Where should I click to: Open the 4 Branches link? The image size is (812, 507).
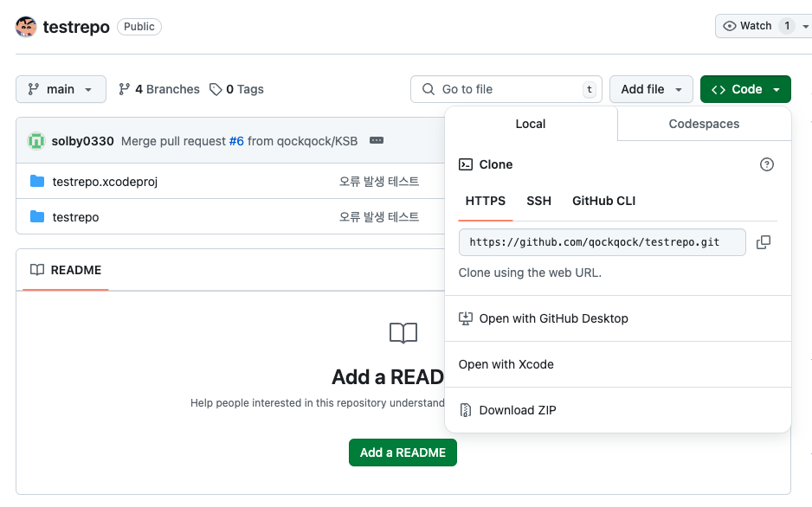[159, 89]
